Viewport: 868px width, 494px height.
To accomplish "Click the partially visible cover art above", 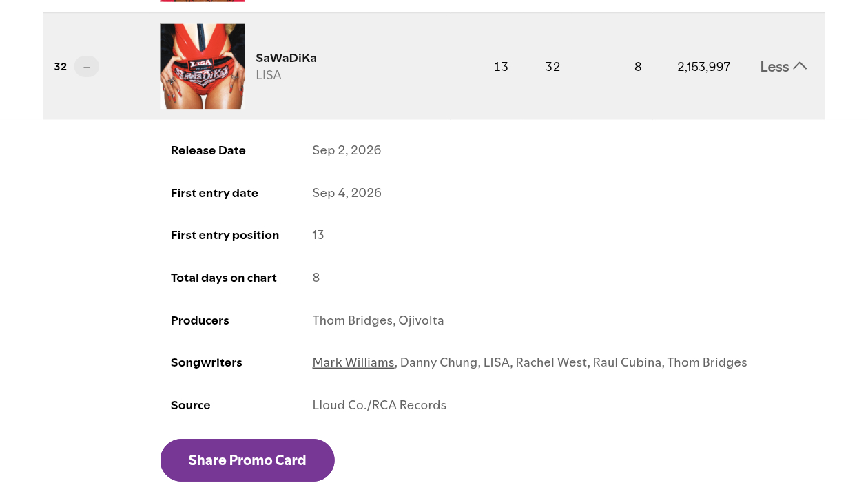I will click(x=203, y=1).
